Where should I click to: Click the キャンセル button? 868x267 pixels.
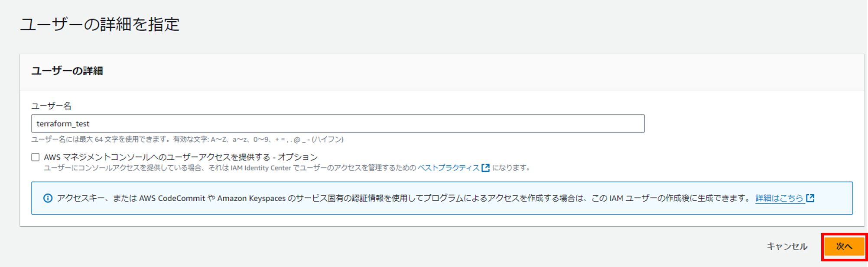787,246
